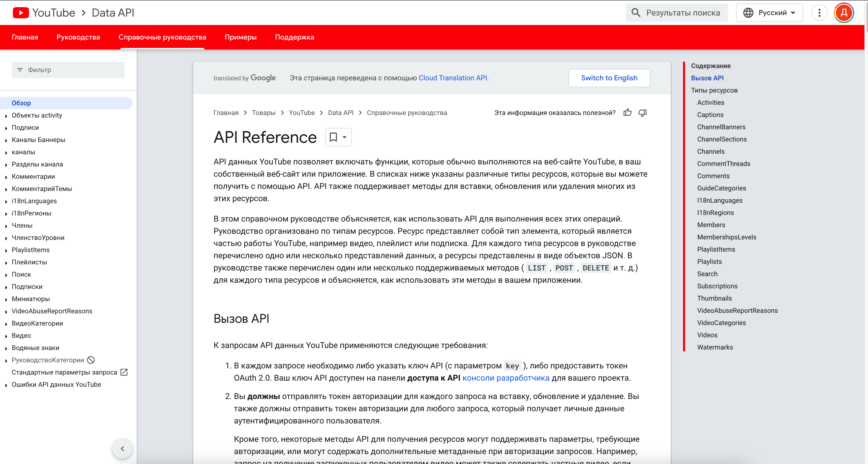Screen dimensions: 868x464
Task: Focus the Фильтр input field
Action: pos(68,70)
